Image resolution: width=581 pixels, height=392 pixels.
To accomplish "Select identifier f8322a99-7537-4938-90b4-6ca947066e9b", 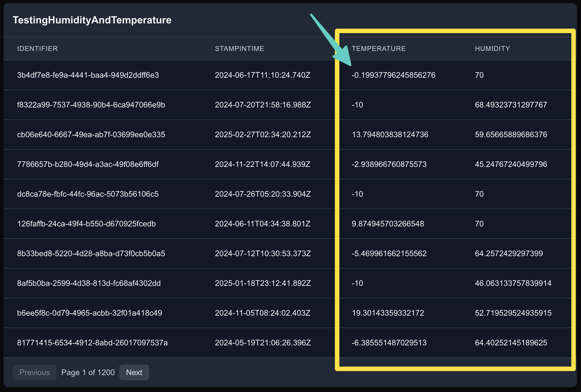I will click(91, 105).
